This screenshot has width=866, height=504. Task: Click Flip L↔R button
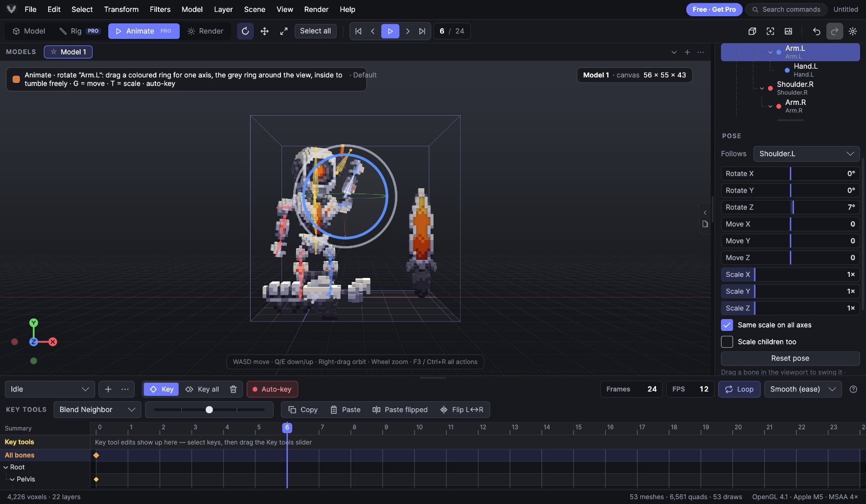click(x=462, y=410)
